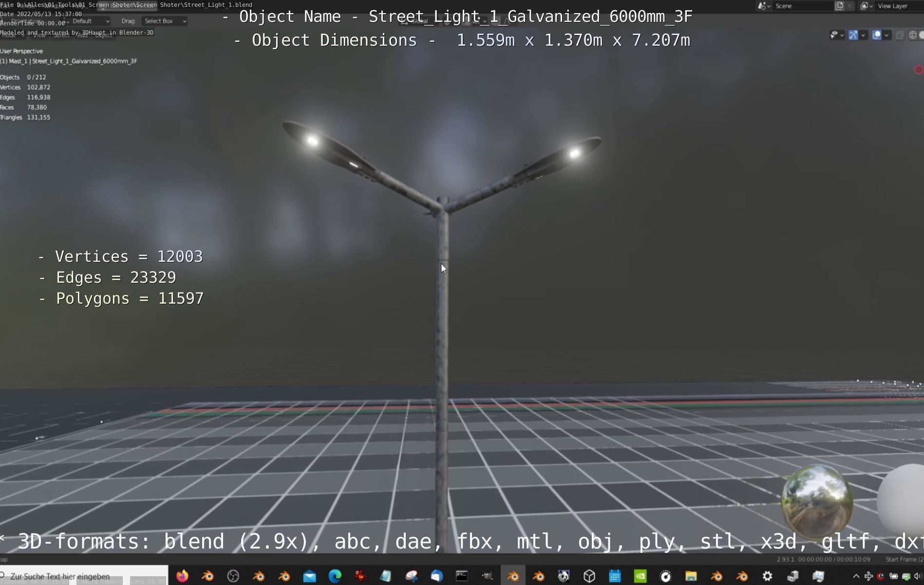This screenshot has width=924, height=585.
Task: Click the green check tray icon
Action: (906, 577)
